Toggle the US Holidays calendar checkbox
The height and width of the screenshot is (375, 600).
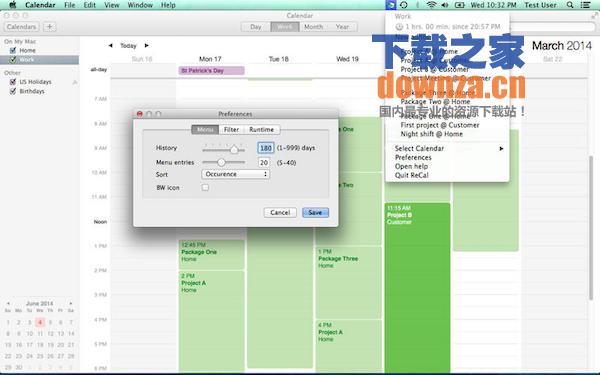pos(13,82)
